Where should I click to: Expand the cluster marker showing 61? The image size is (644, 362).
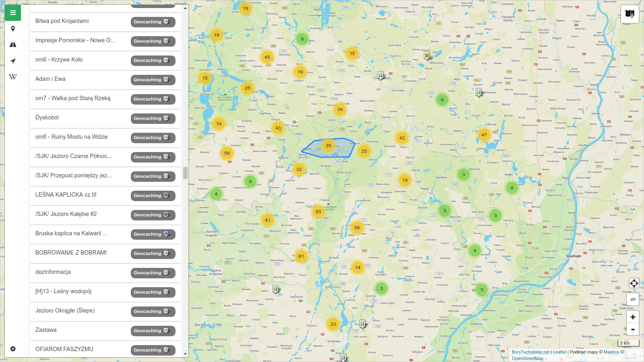point(301,256)
